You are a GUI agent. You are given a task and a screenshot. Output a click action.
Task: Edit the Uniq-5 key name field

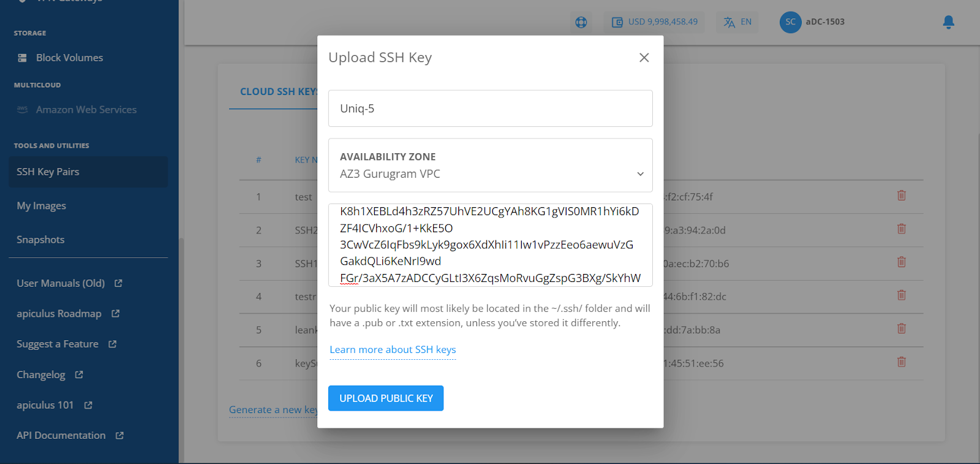[490, 108]
